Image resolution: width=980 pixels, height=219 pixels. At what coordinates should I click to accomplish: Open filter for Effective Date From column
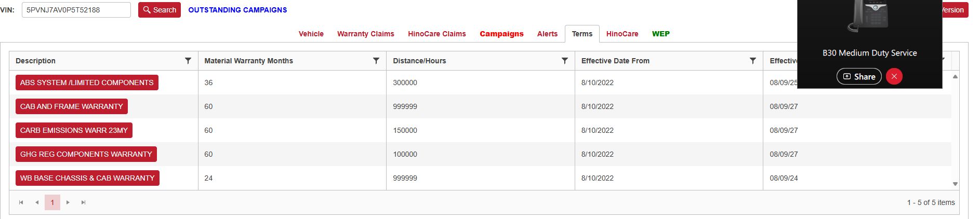(x=753, y=61)
